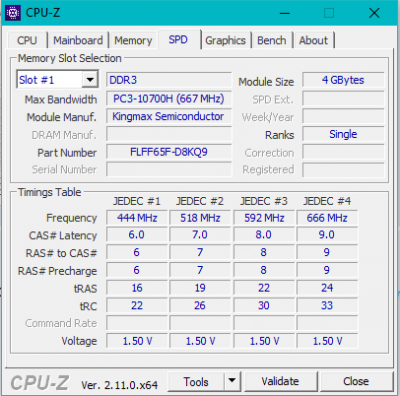Click the empty Serial Number field
This screenshot has width=400, height=396.
pos(169,169)
